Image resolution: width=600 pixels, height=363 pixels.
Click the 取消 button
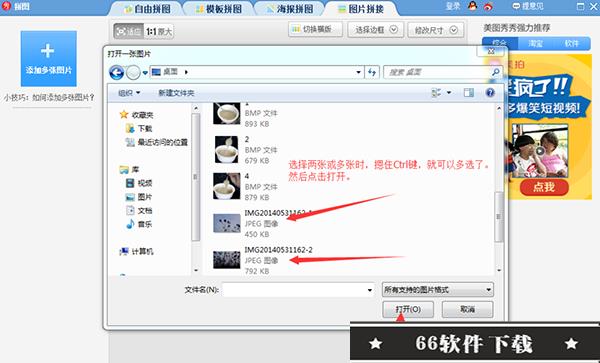click(467, 309)
